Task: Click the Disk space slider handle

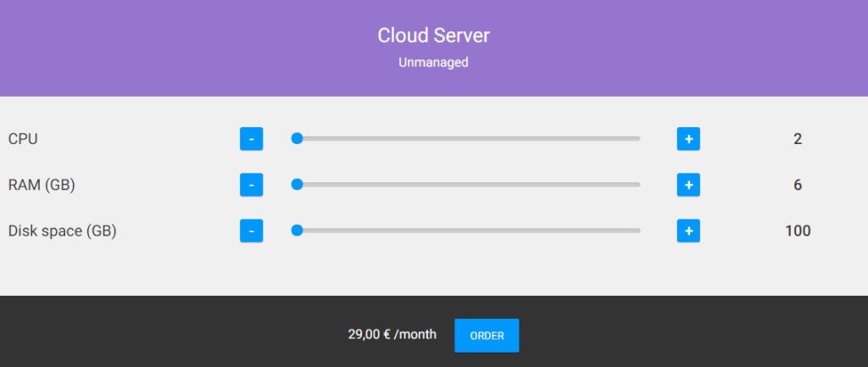Action: pyautogui.click(x=298, y=231)
